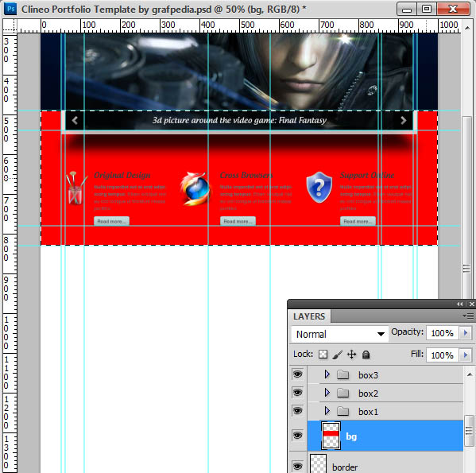Open the Normal blend mode dropdown

339,334
